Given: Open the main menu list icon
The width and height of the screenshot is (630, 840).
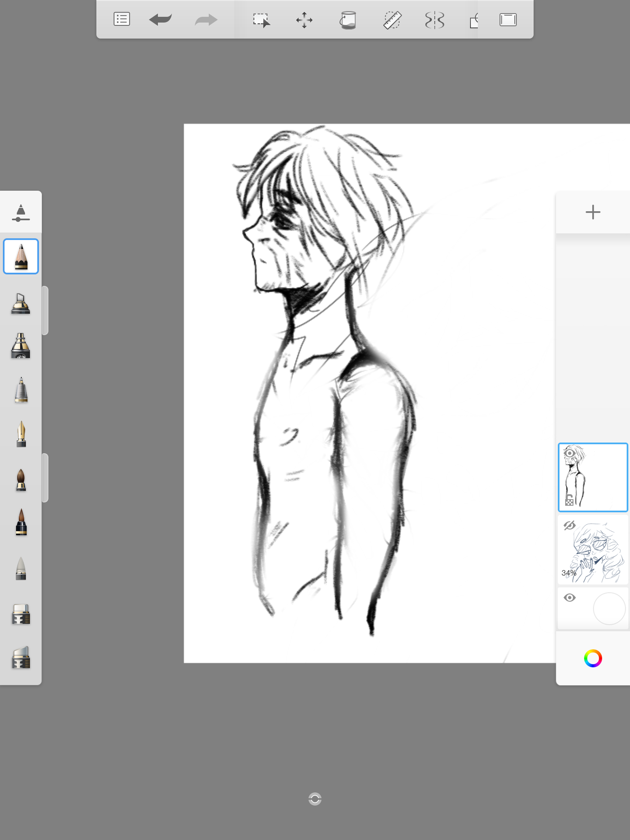Looking at the screenshot, I should coord(122,19).
